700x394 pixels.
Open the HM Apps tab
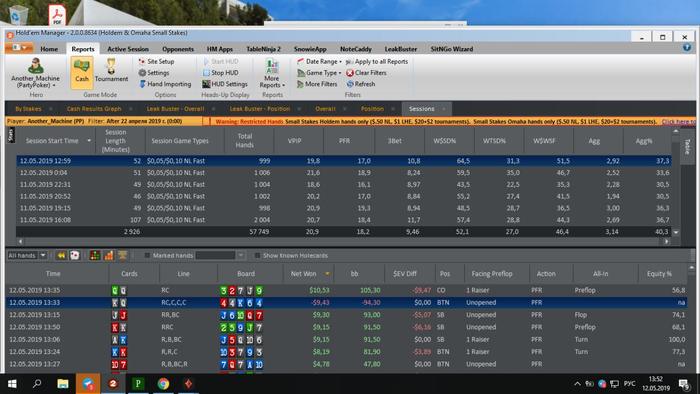(x=220, y=49)
